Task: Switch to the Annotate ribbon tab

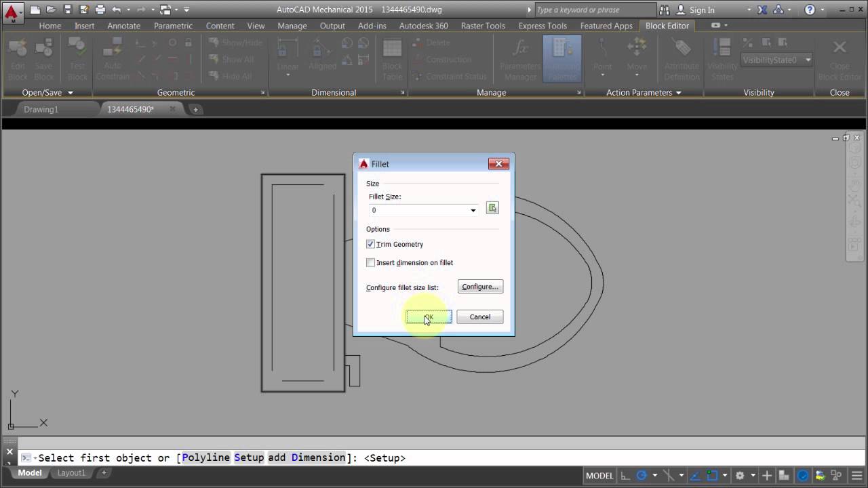Action: (124, 26)
